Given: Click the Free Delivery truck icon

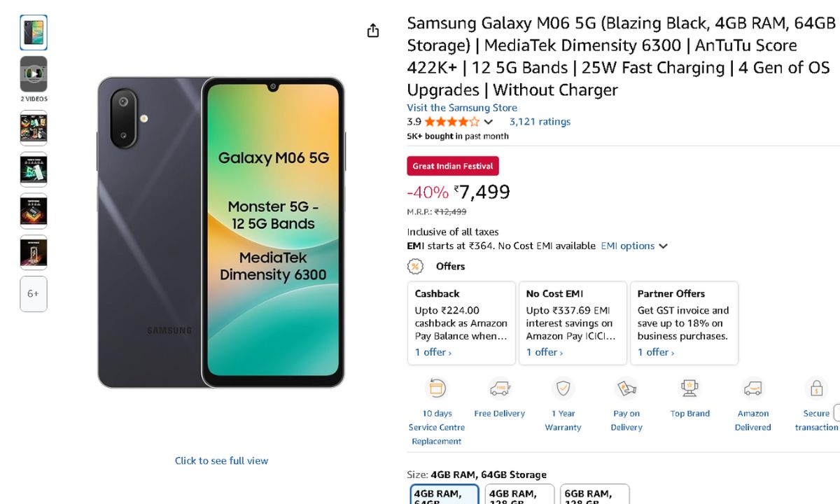Looking at the screenshot, I should [x=500, y=388].
